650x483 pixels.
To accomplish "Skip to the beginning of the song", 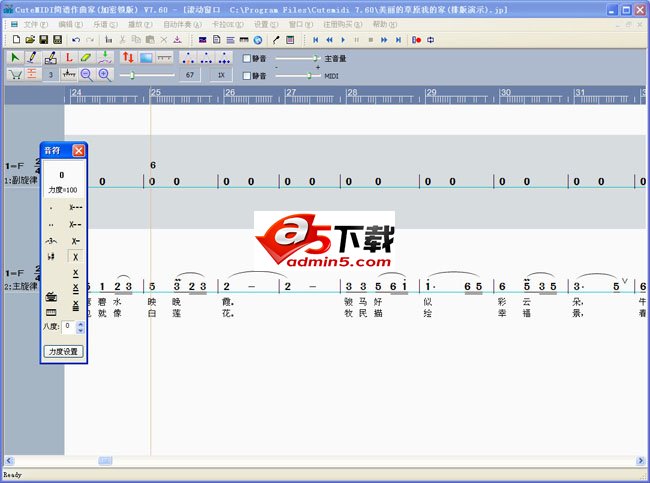I will (x=315, y=40).
